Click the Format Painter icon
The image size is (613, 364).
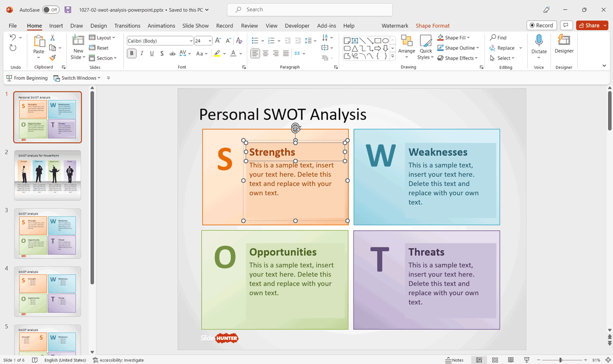tap(52, 58)
